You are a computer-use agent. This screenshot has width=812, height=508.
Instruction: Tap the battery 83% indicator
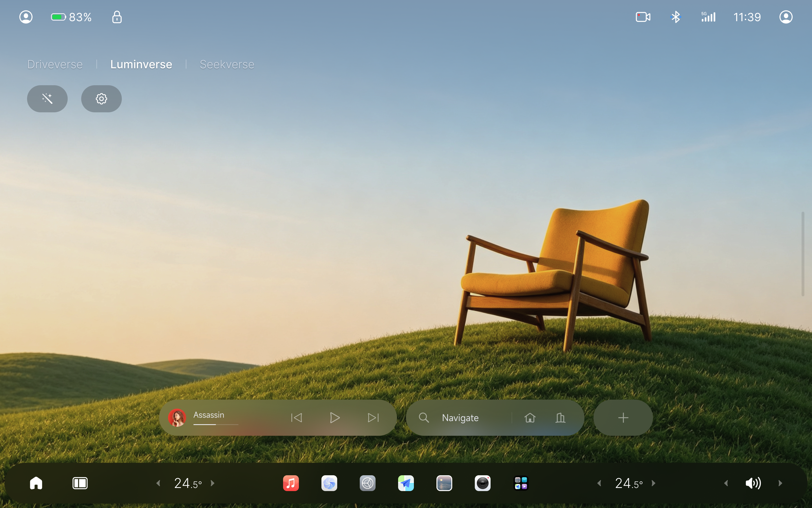tap(71, 17)
